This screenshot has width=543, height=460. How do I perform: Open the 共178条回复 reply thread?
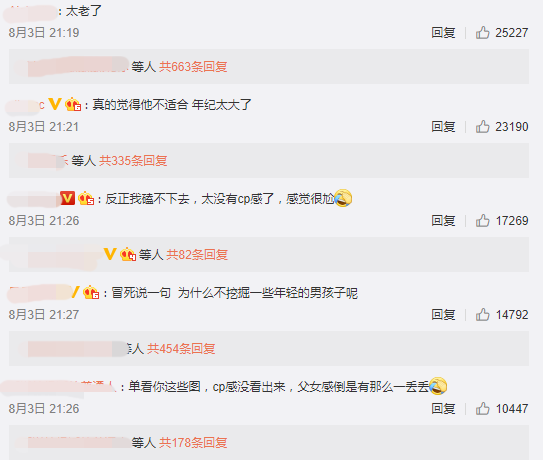tap(193, 443)
